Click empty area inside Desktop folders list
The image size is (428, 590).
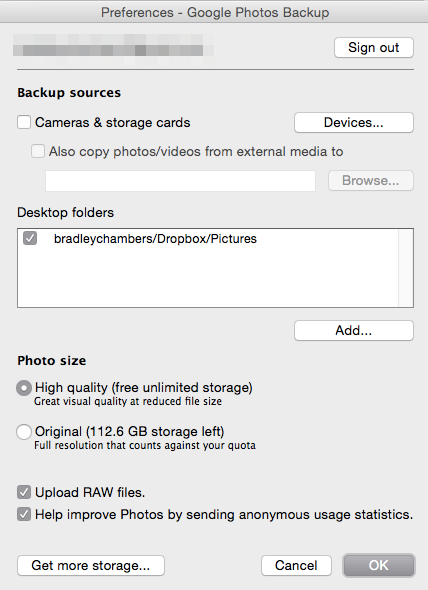pyautogui.click(x=207, y=278)
